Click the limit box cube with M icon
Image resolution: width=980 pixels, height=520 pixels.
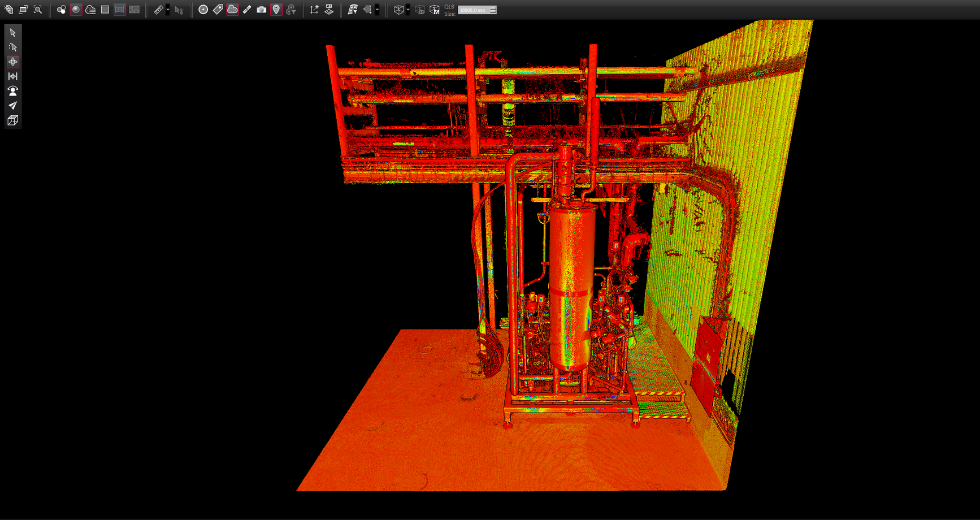coord(435,10)
